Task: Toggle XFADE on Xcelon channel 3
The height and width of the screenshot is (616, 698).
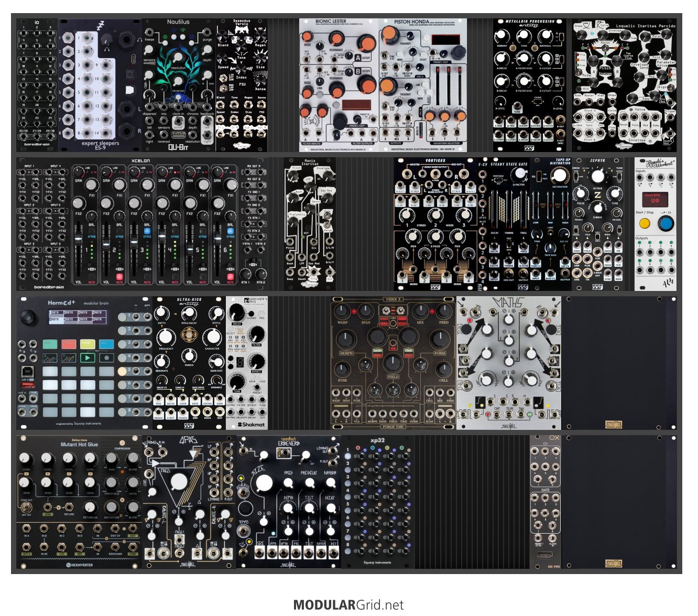Action: coord(147,231)
